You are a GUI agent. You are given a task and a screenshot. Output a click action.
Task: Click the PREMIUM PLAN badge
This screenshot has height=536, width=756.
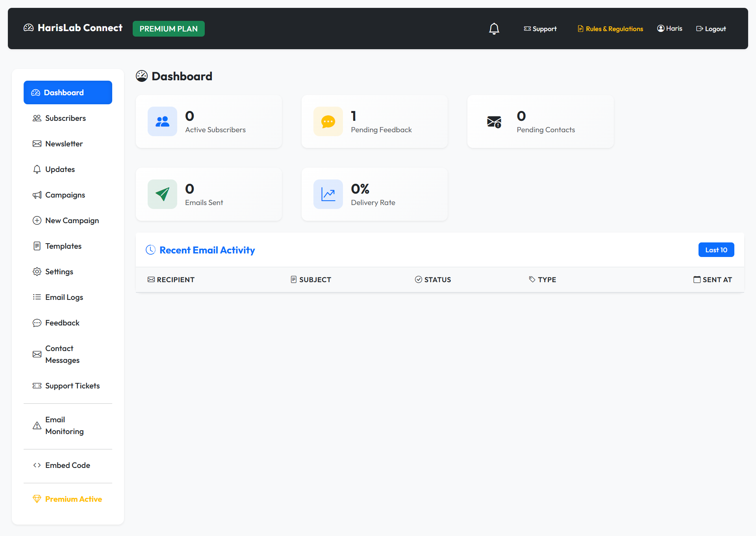[x=168, y=28]
